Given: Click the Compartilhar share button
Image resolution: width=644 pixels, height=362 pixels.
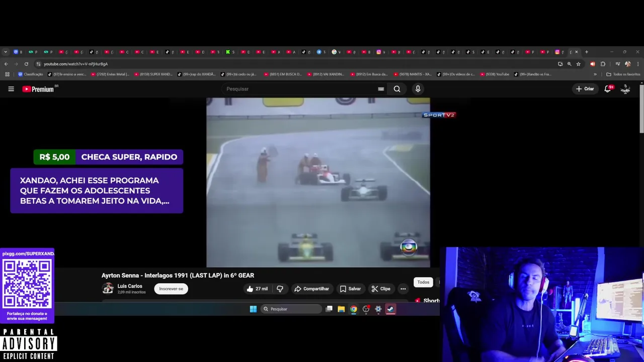Looking at the screenshot, I should click(311, 289).
